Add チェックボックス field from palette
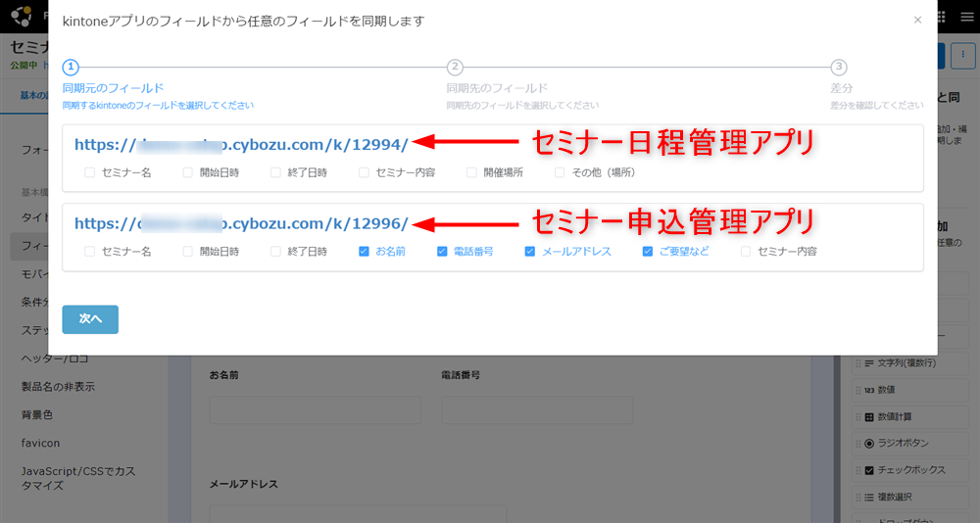The width and height of the screenshot is (980, 523). pyautogui.click(x=910, y=470)
